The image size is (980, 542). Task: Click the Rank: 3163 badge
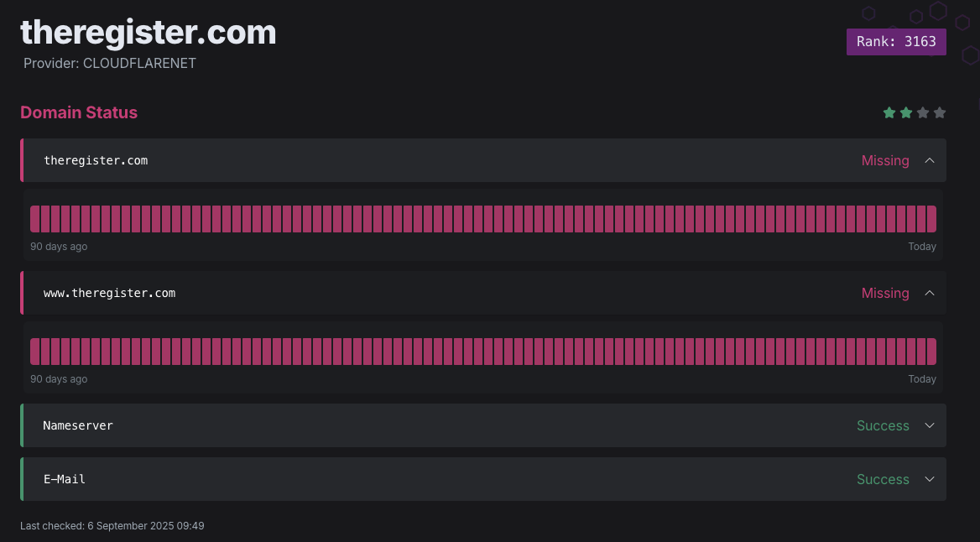[896, 42]
